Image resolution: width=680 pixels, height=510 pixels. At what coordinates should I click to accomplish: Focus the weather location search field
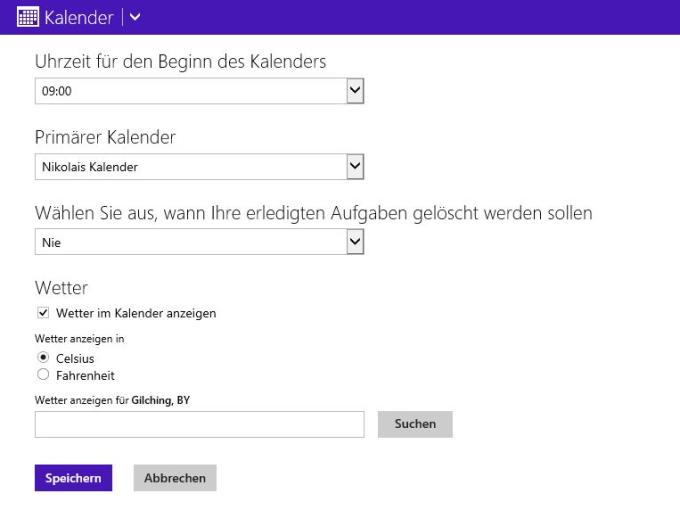[x=199, y=424]
